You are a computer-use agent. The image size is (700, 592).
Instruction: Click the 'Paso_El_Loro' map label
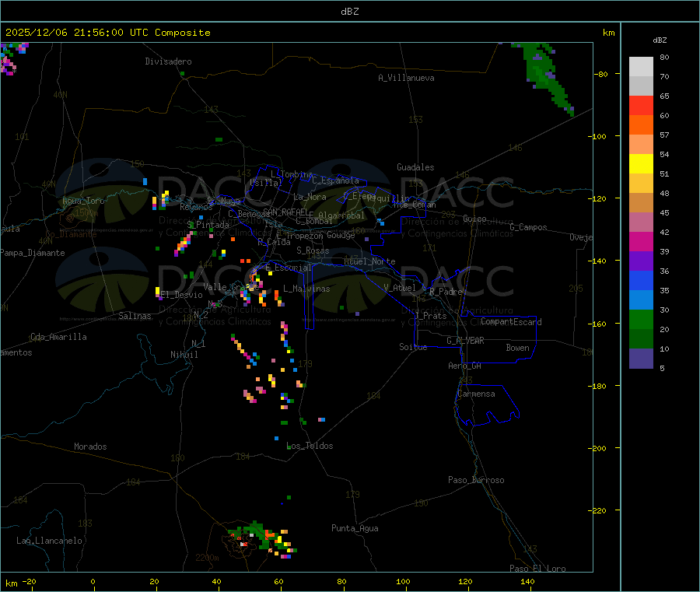coord(537,569)
